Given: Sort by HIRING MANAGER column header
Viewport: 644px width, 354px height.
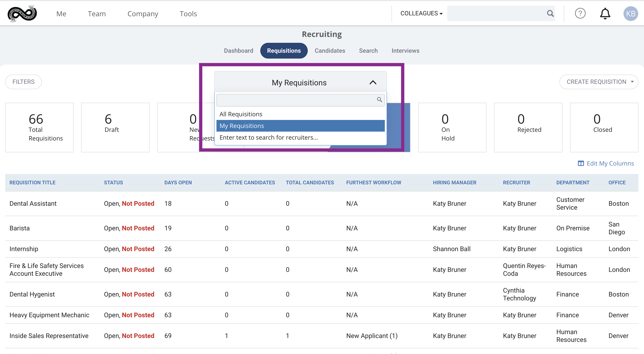Looking at the screenshot, I should tap(455, 183).
